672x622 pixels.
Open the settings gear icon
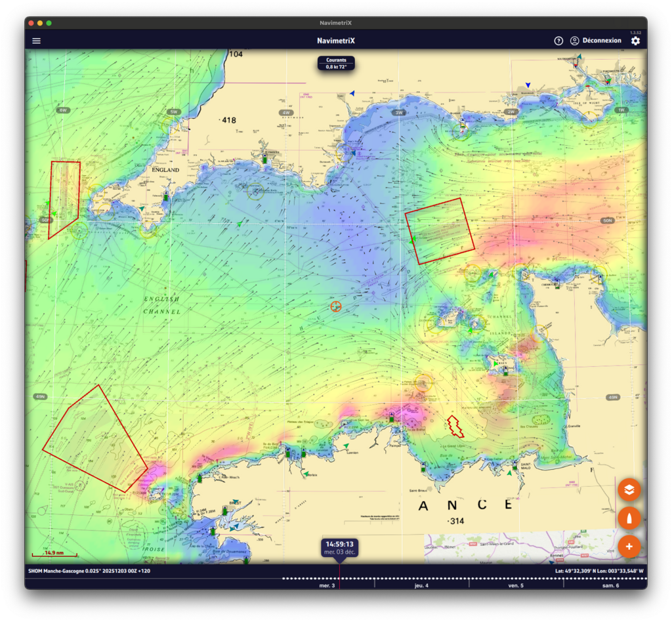coord(635,41)
